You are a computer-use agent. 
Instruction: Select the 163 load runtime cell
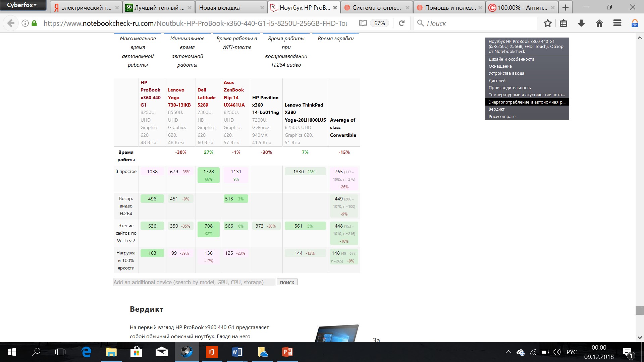pos(152,253)
